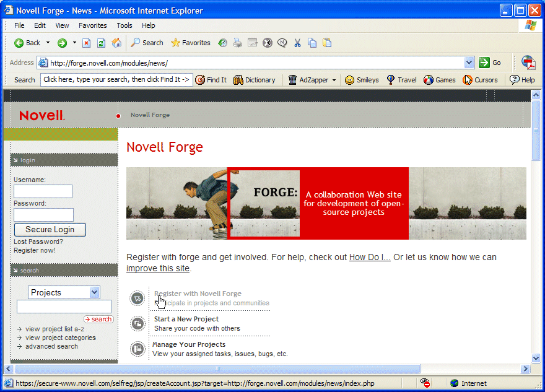Open the Projects search type dropdown
545x392 pixels.
coord(64,293)
